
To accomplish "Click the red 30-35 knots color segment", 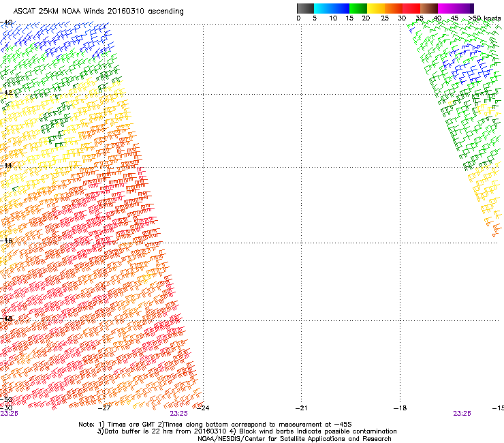I will (411, 8).
